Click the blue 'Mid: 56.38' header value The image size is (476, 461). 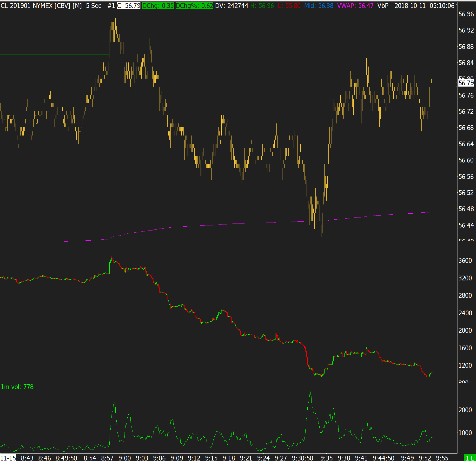pyautogui.click(x=319, y=6)
